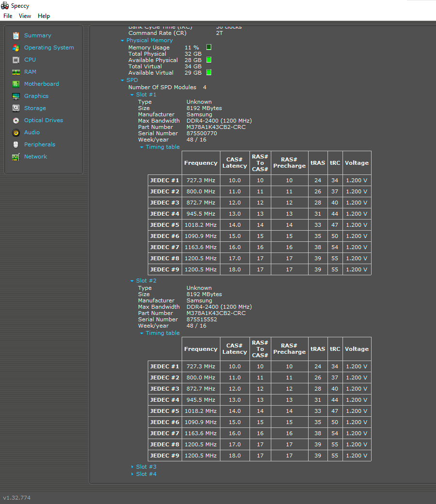Click the Optical Drives disc icon
The image size is (436, 504).
16,120
